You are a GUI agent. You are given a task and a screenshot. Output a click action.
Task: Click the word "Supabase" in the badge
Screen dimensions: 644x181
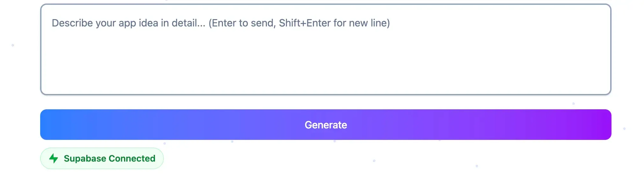[x=85, y=158]
